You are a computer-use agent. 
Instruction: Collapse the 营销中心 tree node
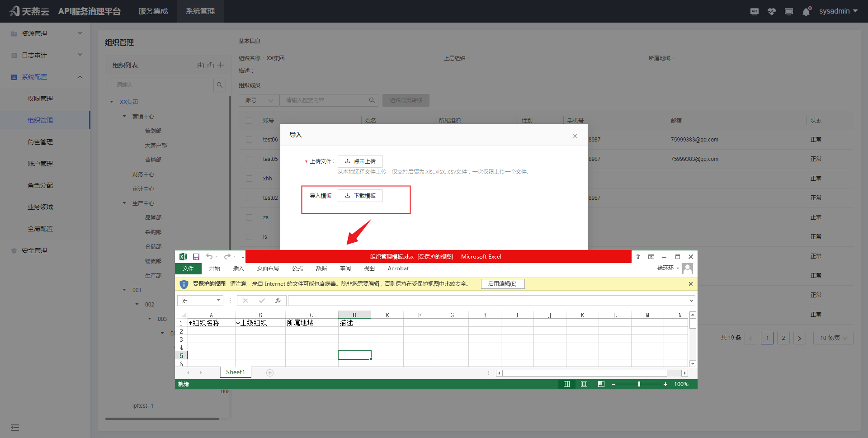click(x=125, y=117)
